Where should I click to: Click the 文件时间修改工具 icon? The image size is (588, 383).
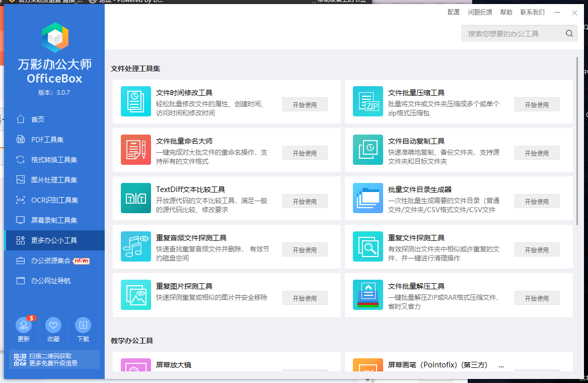pyautogui.click(x=136, y=101)
